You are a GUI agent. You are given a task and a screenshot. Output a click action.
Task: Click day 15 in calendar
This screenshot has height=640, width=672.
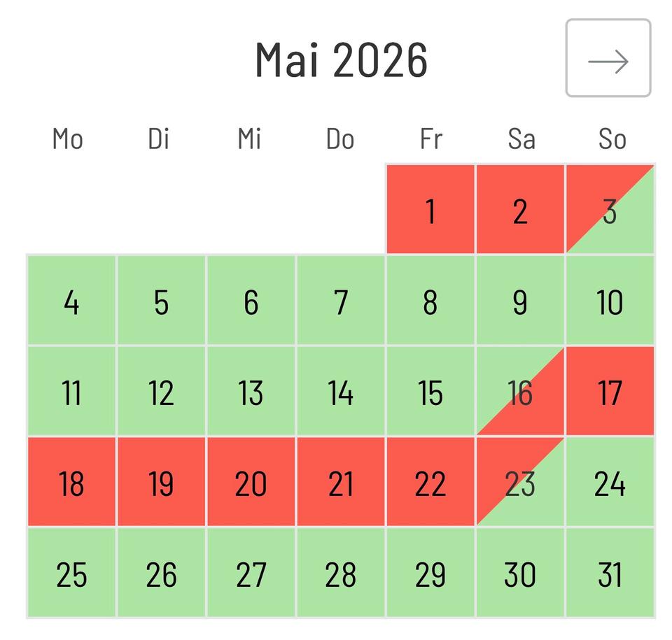[430, 391]
